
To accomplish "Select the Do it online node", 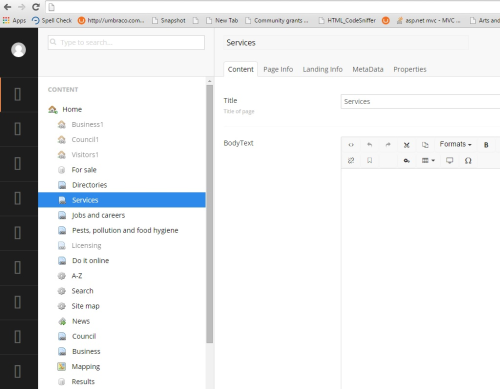I will 90,261.
